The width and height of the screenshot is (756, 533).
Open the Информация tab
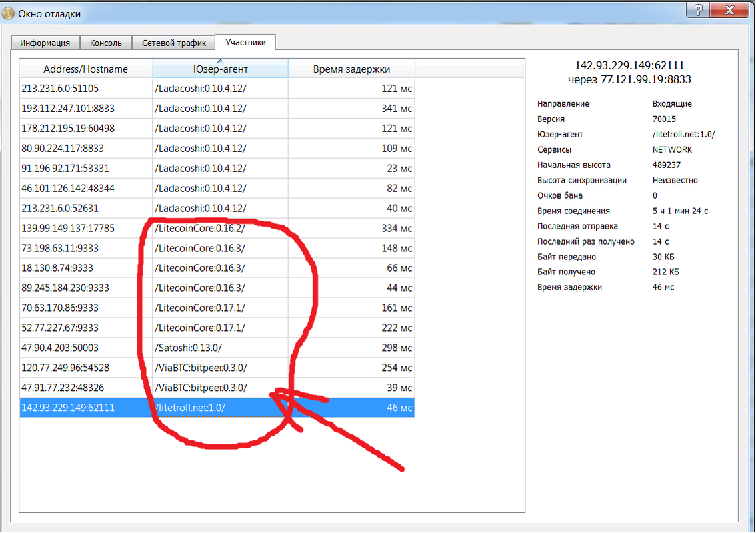45,43
